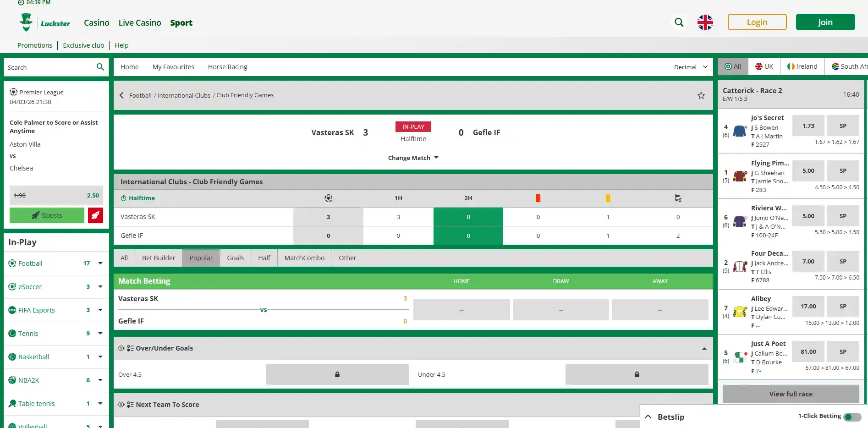Expand the Tennis in-play list

pyautogui.click(x=100, y=334)
